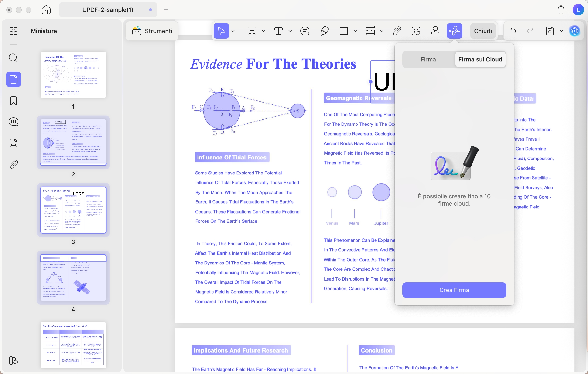The width and height of the screenshot is (588, 374).
Task: Open the sticker tool
Action: pyautogui.click(x=416, y=31)
